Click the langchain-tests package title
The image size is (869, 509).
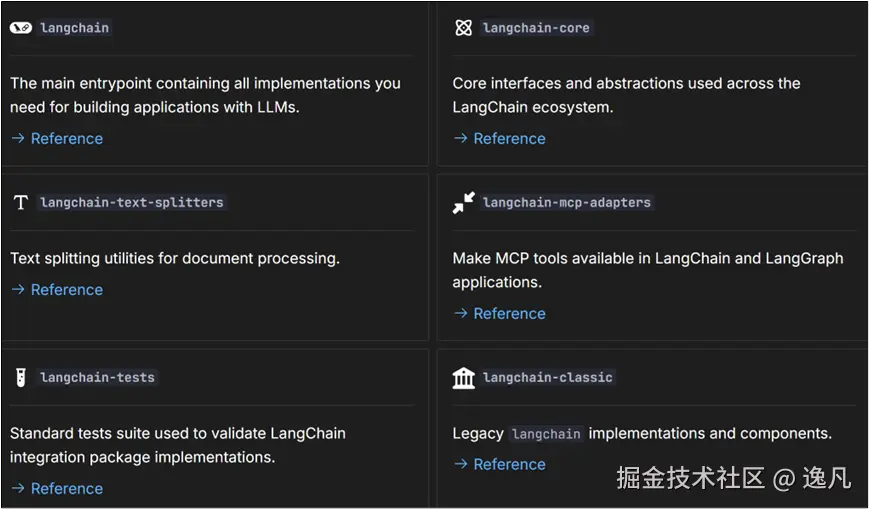97,378
